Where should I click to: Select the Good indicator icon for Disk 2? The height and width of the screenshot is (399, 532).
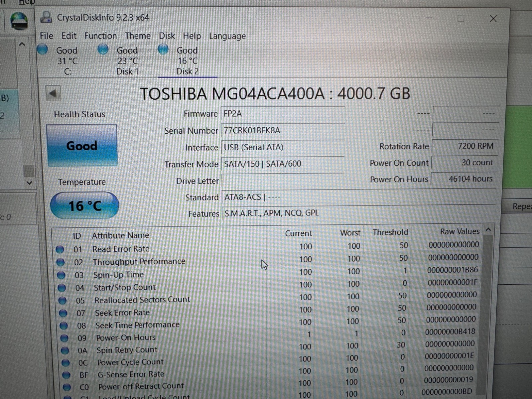pos(163,49)
